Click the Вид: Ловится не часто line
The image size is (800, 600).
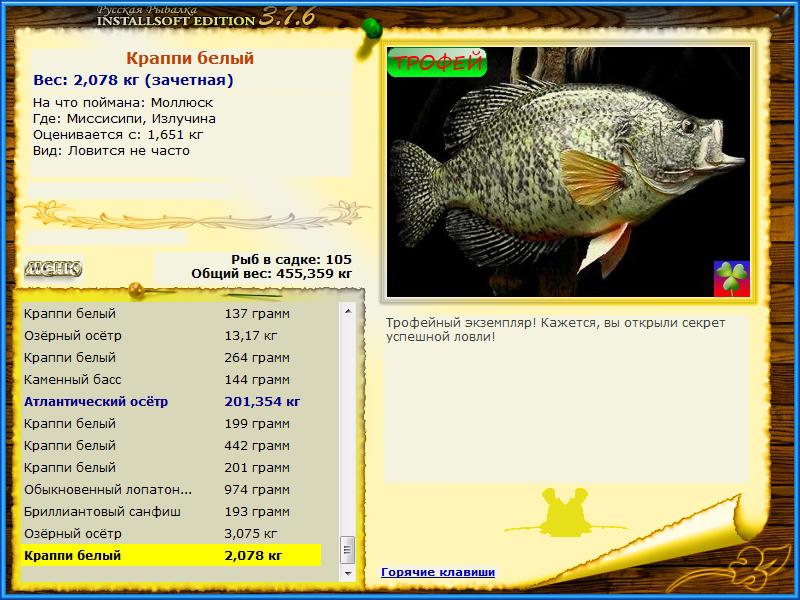pos(111,151)
